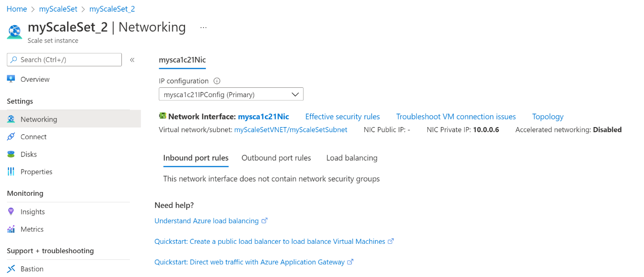Click the Properties bars icon
The image size is (644, 277).
[x=11, y=172]
